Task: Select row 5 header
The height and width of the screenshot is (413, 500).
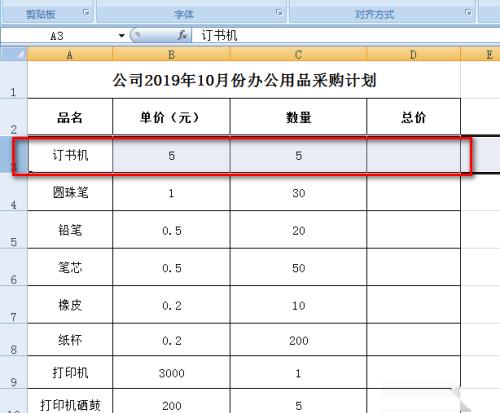Action: point(13,230)
